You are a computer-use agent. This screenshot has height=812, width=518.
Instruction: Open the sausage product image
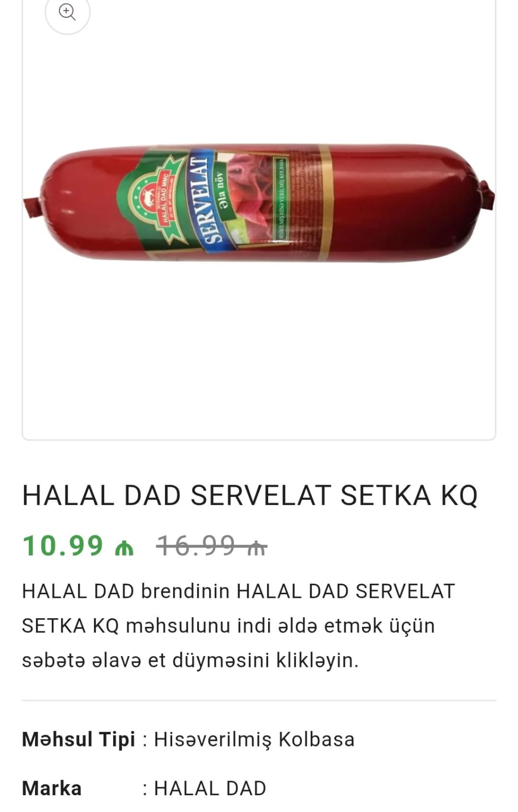click(x=259, y=203)
